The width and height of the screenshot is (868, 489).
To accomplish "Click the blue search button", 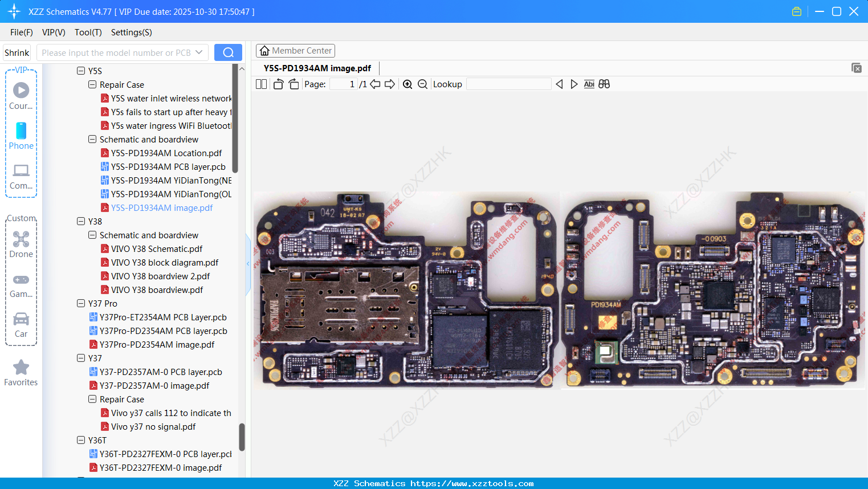I will point(228,52).
